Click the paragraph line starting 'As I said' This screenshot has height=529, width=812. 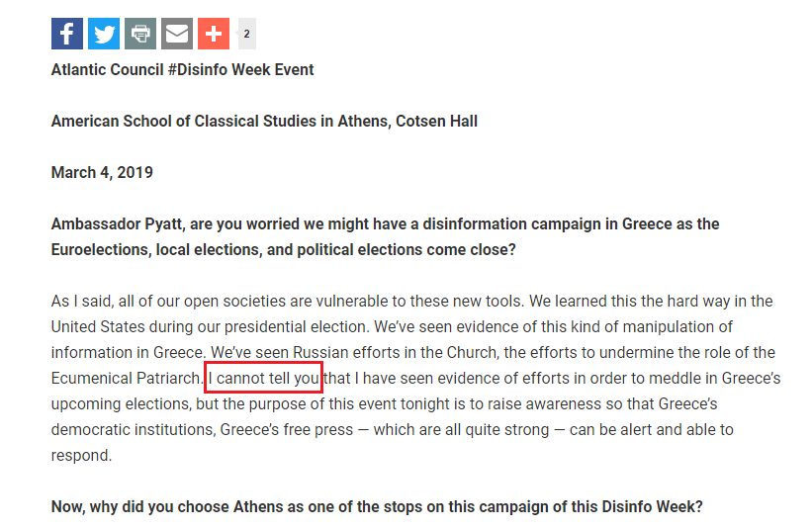click(x=411, y=302)
